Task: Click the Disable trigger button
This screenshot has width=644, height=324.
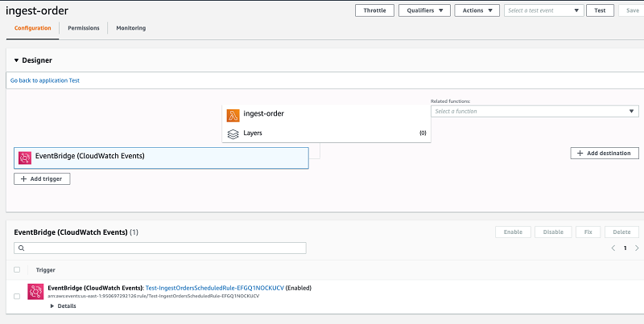Action: click(x=553, y=232)
